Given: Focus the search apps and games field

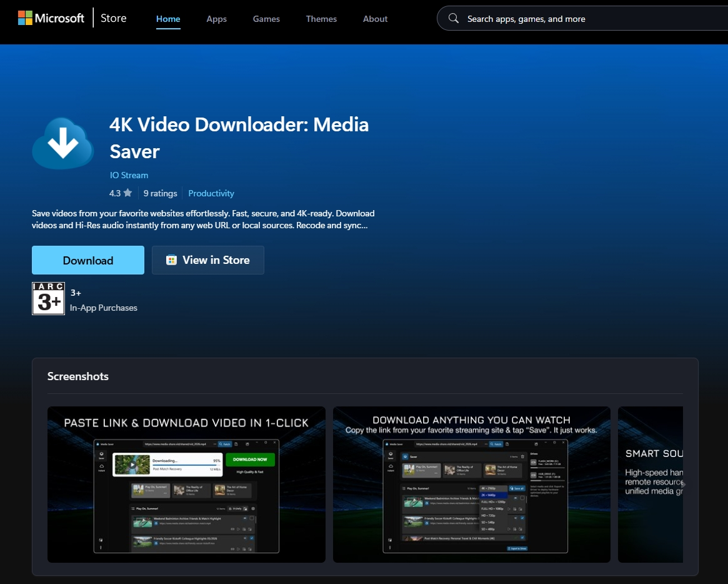Looking at the screenshot, I should (582, 19).
